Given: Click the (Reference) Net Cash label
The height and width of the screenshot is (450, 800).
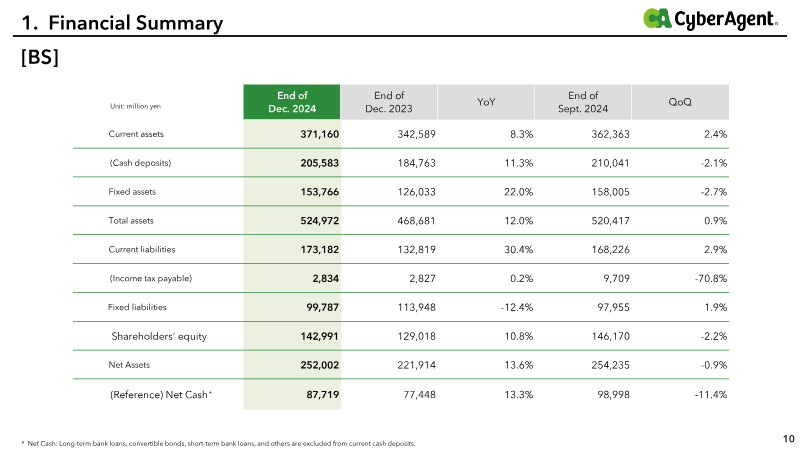Looking at the screenshot, I should coord(161,394).
